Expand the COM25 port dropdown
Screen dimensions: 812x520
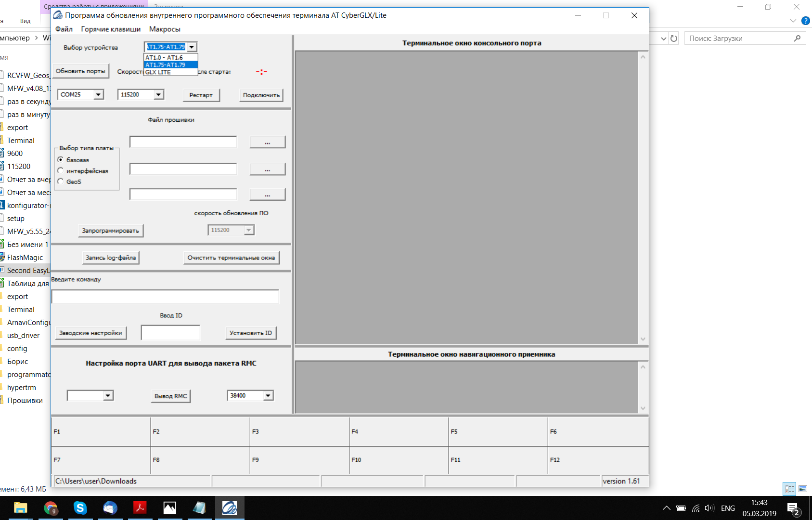coord(98,94)
